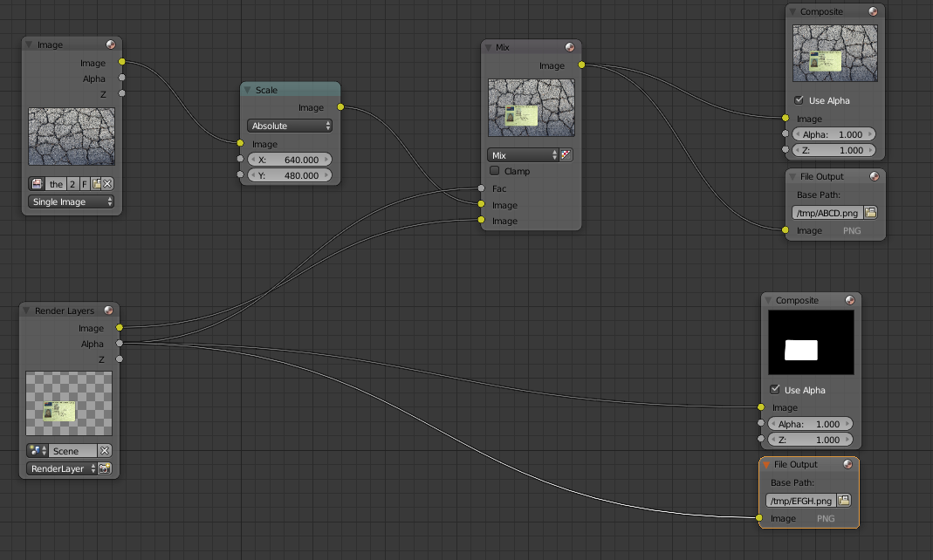
Task: Toggle preview sphere icon on Image node
Action: (111, 44)
